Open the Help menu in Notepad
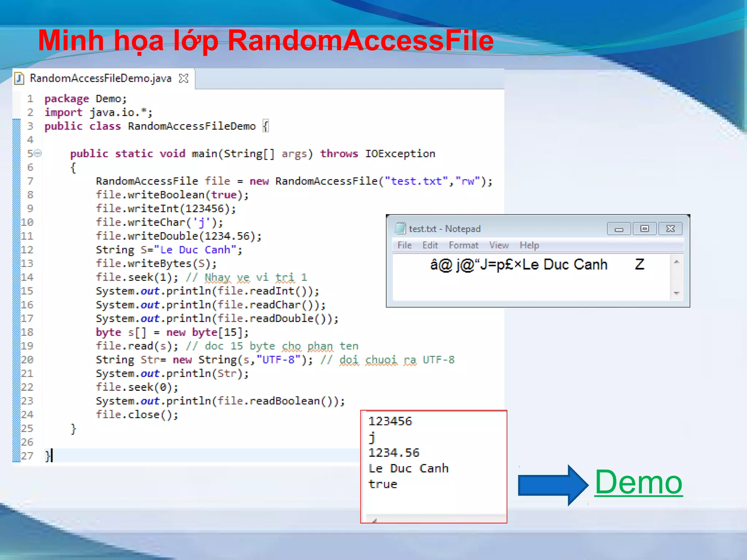 tap(529, 245)
